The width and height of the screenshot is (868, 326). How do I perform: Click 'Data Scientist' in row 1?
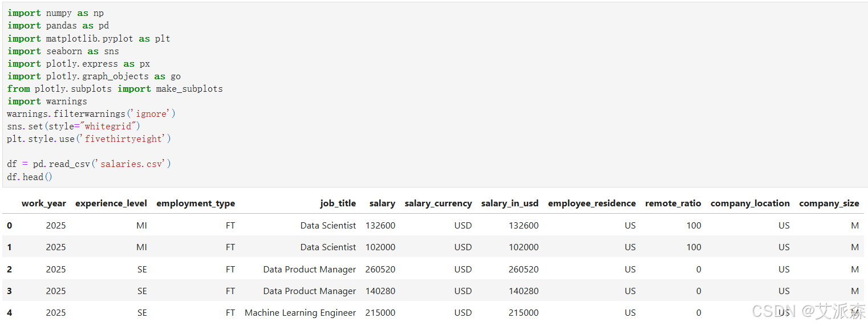328,247
